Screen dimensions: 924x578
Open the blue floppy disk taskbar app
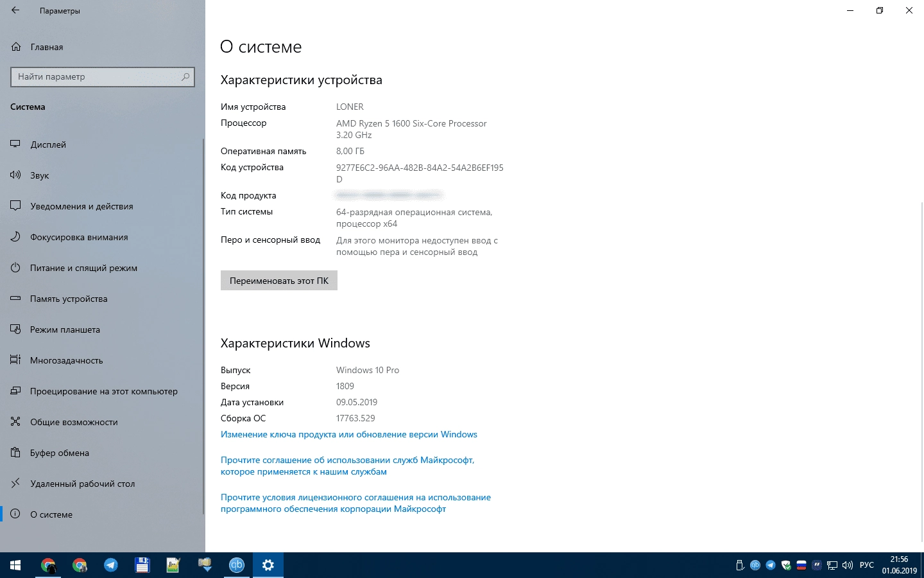(x=142, y=565)
